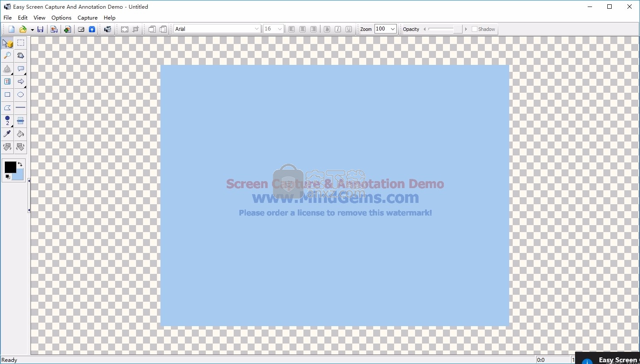Click the blue upload icon
The image size is (640, 364).
click(x=92, y=29)
